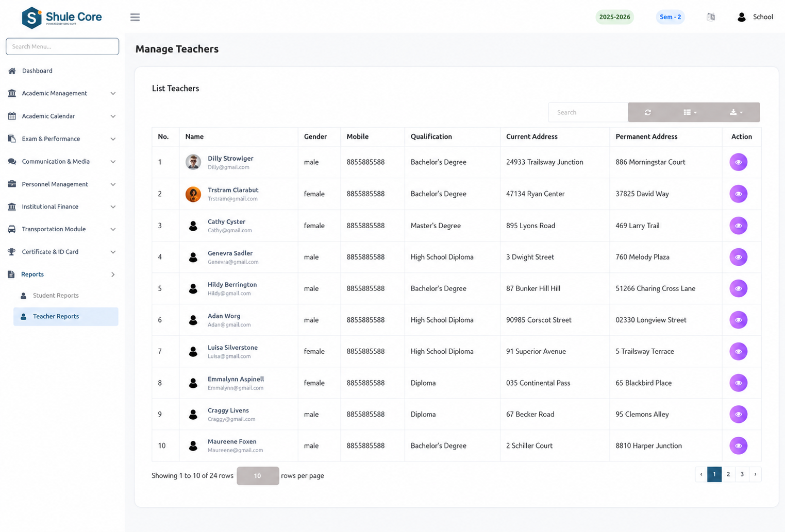Open the School user profile avatar

coord(742,17)
